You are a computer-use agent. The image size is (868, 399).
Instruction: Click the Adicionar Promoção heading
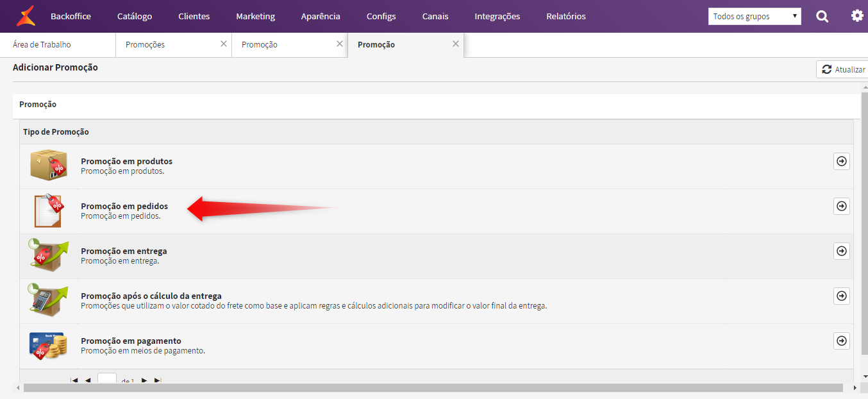(55, 67)
